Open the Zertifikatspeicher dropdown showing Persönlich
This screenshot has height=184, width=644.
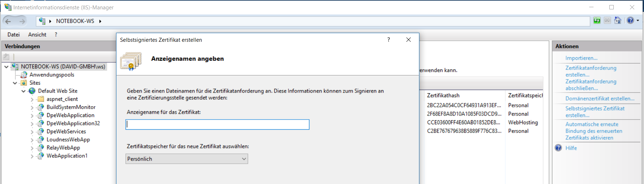click(x=187, y=159)
